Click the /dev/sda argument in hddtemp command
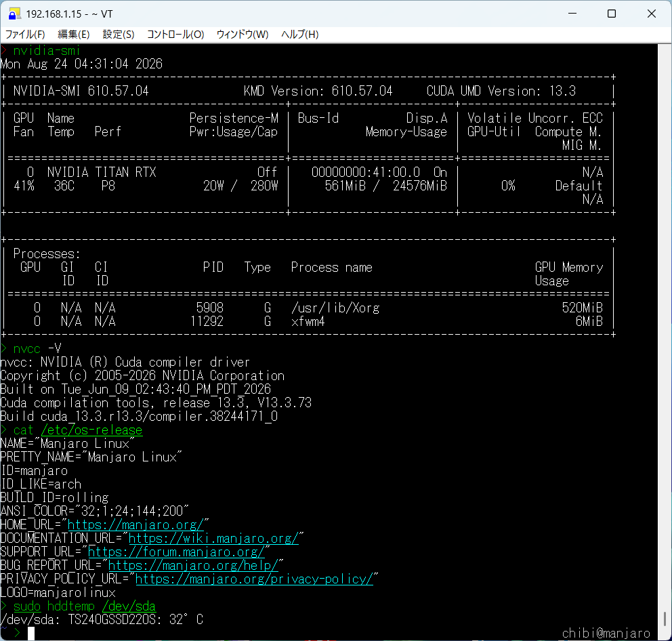 (x=129, y=606)
